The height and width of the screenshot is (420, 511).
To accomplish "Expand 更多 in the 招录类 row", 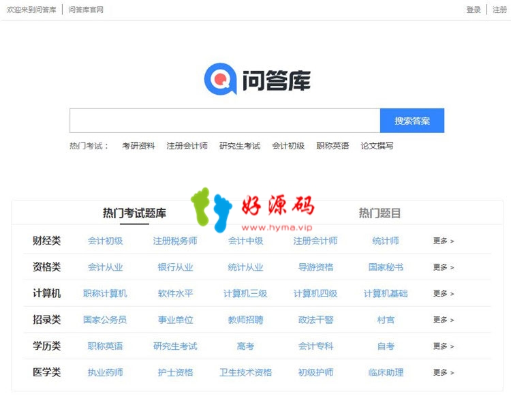I will (444, 320).
